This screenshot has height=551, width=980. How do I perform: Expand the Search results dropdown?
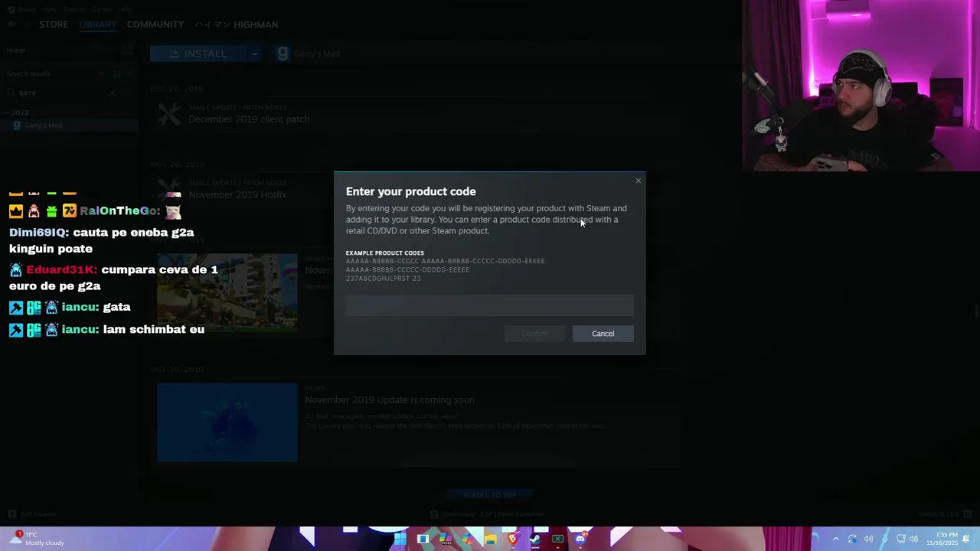click(100, 73)
